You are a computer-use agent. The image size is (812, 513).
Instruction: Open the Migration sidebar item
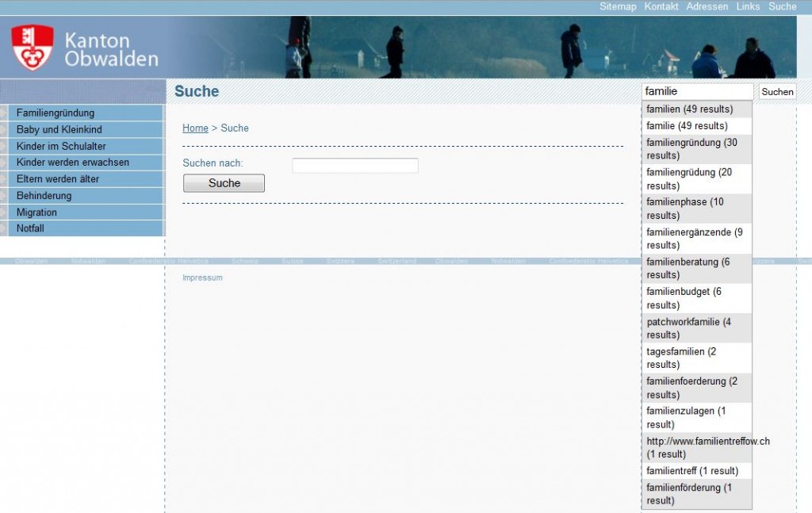pos(36,212)
